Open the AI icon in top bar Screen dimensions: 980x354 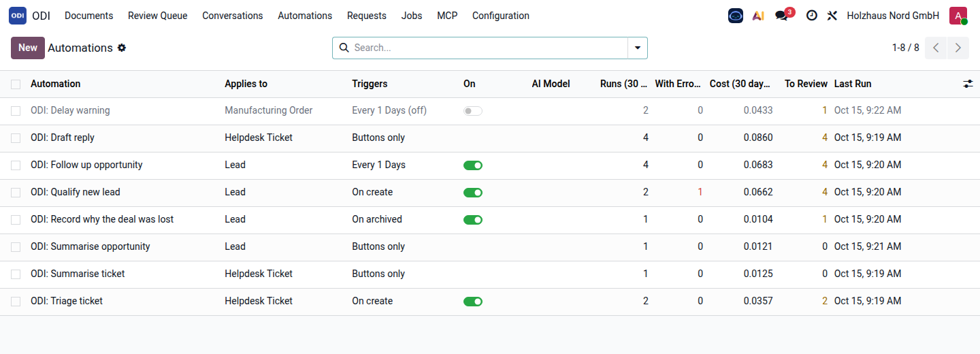click(x=758, y=16)
